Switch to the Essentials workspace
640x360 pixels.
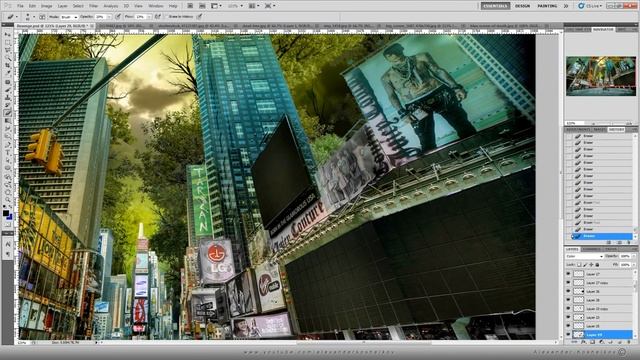coord(495,6)
